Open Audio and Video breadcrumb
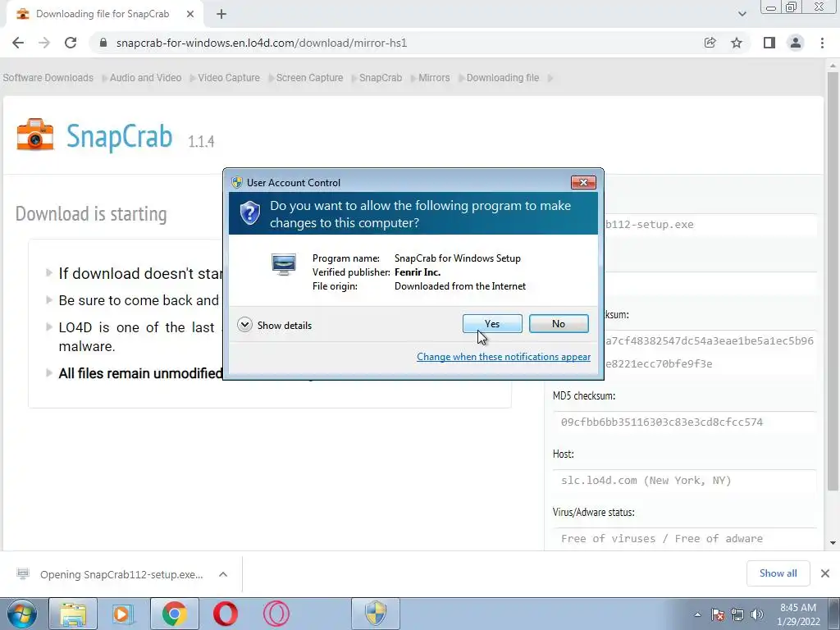The height and width of the screenshot is (630, 840). pos(146,78)
